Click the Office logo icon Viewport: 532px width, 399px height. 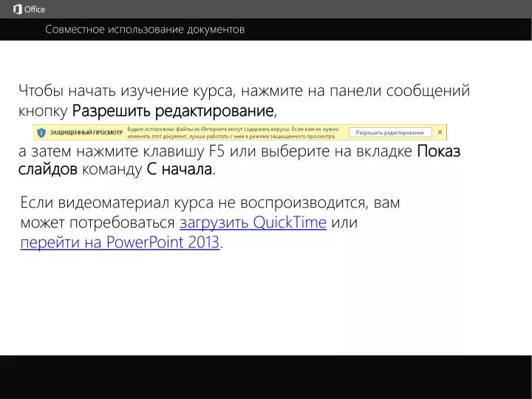click(x=18, y=9)
